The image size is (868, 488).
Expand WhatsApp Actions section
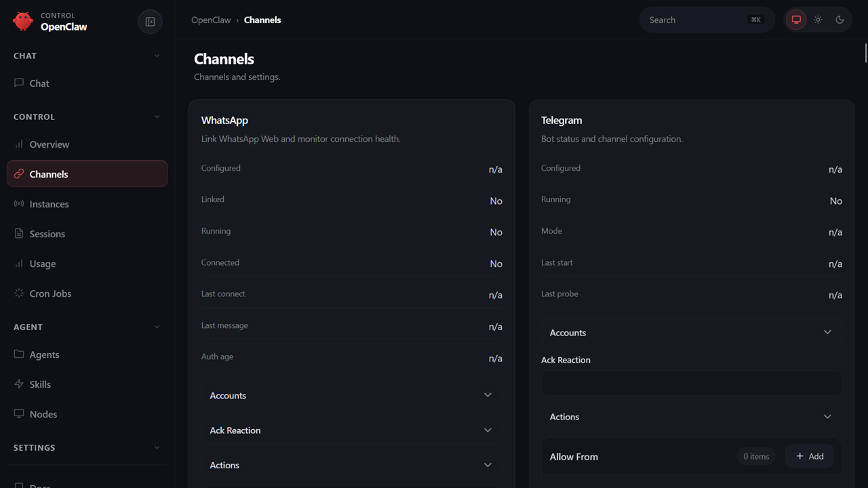click(351, 465)
